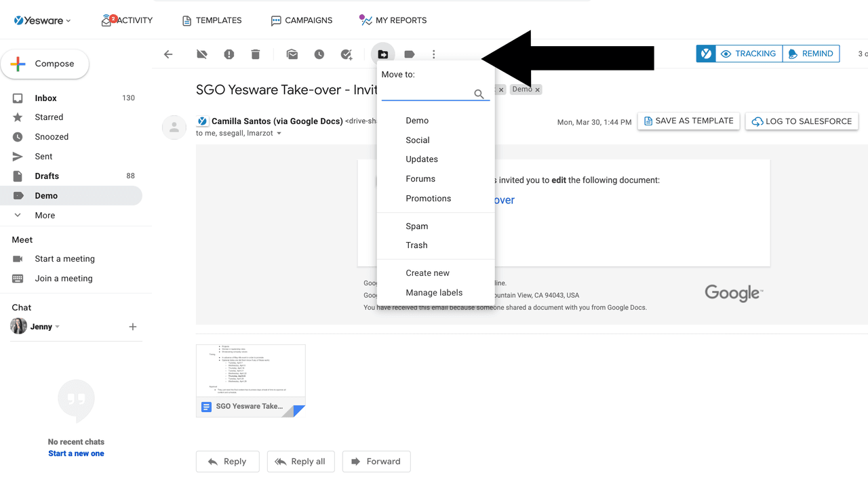
Task: Report the email as spam
Action: point(229,54)
